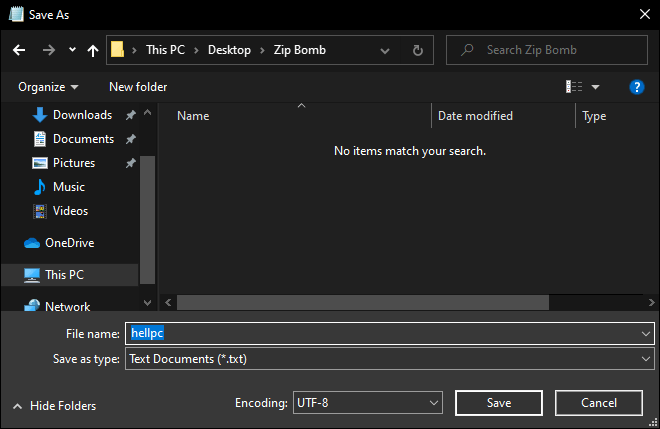The image size is (660, 429).
Task: Click the Save button
Action: (x=499, y=403)
